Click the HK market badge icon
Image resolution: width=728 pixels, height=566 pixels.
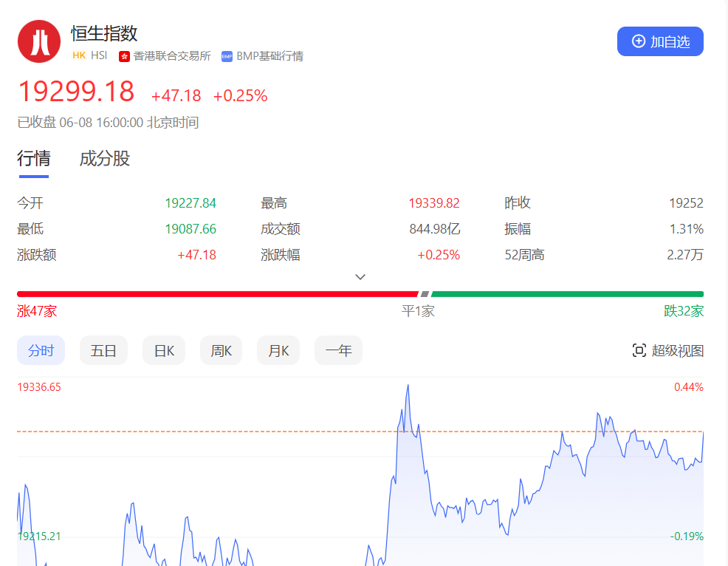79,55
